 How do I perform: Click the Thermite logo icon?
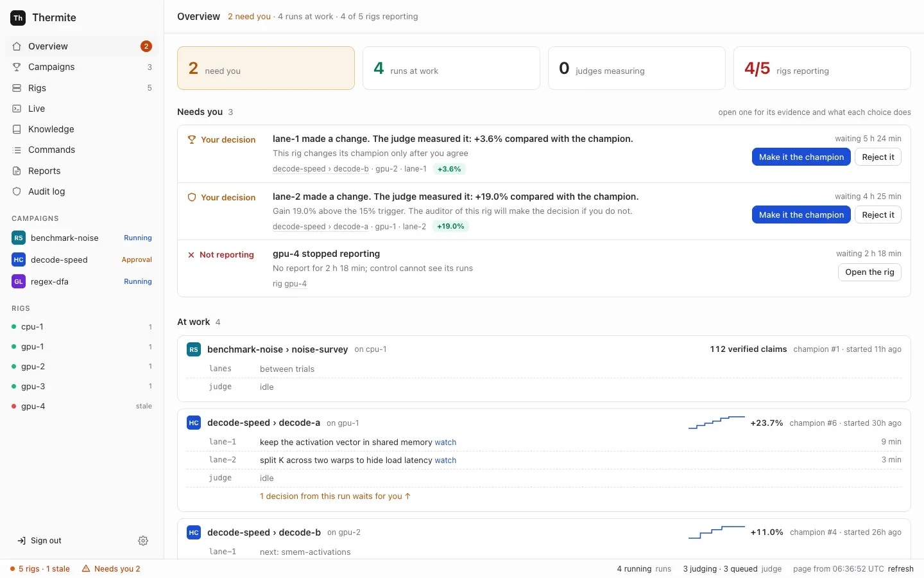[18, 18]
